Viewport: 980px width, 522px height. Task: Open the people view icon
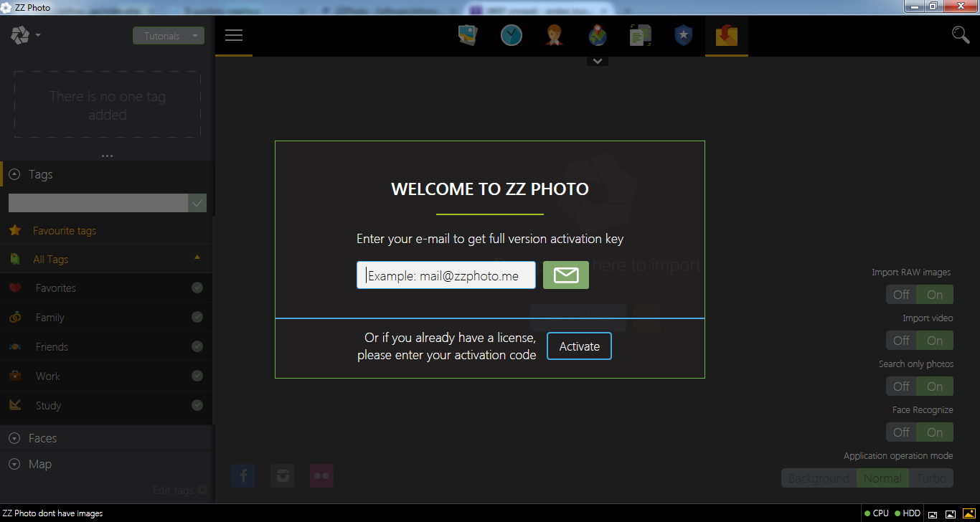point(554,35)
